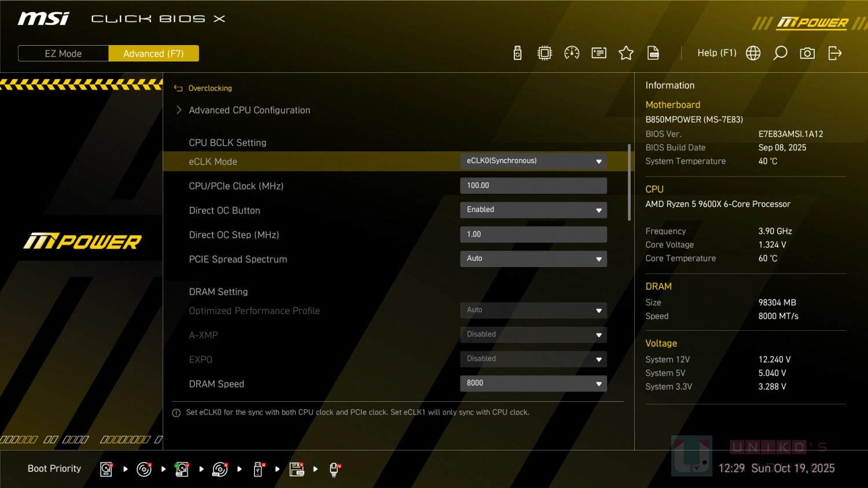Click the CPU/PCIe Clock value field

tap(533, 186)
